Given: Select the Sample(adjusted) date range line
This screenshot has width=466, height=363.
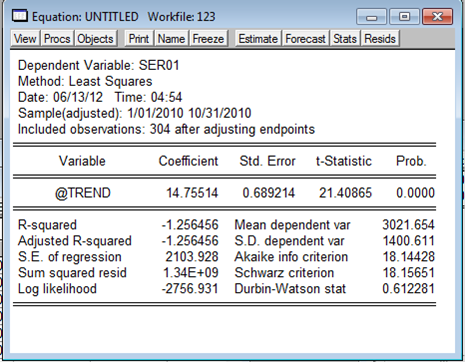Looking at the screenshot, I should 135,113.
